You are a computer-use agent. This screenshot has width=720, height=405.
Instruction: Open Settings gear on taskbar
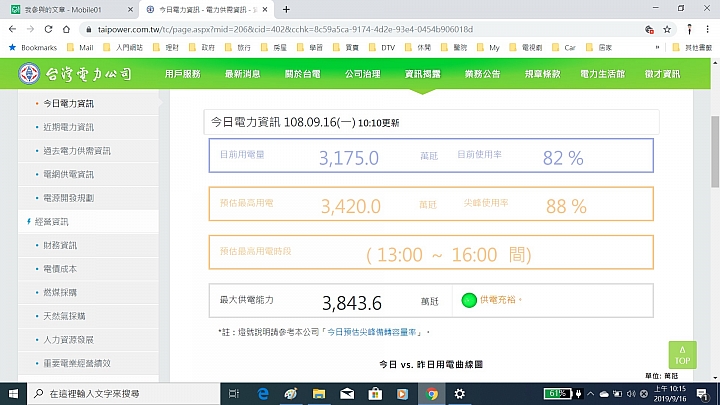pyautogui.click(x=460, y=394)
